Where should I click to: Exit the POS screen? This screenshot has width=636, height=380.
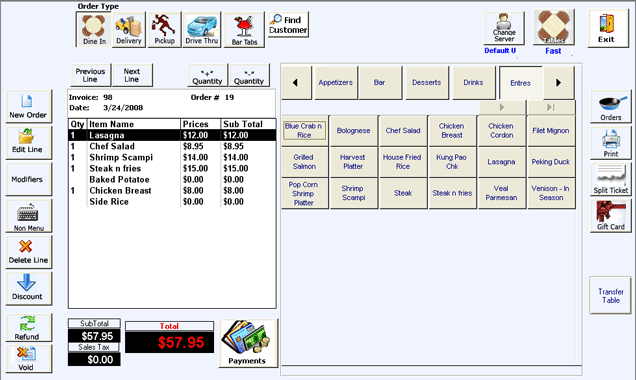pyautogui.click(x=608, y=28)
